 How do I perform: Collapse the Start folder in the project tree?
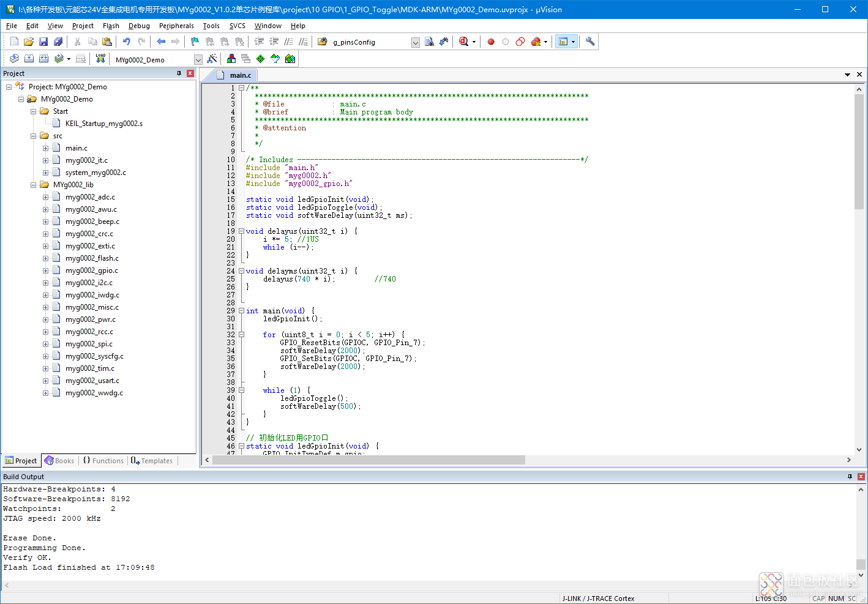[x=33, y=111]
